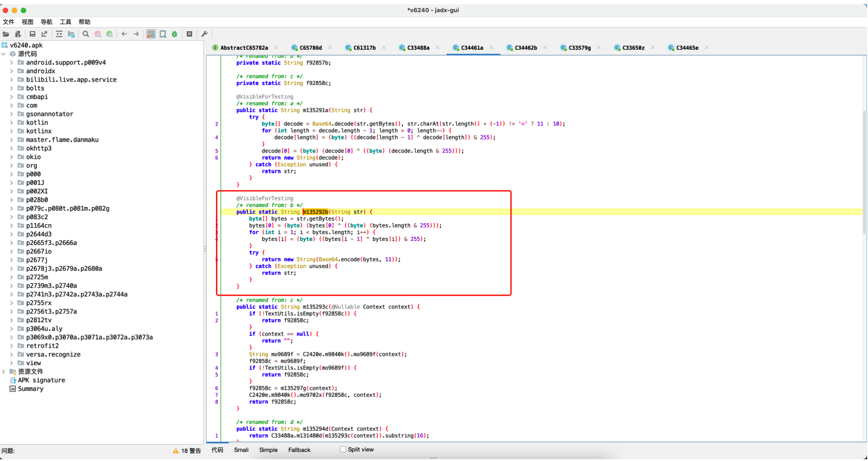Expand the com package
Viewport: 868px width, 461px height.
12,106
